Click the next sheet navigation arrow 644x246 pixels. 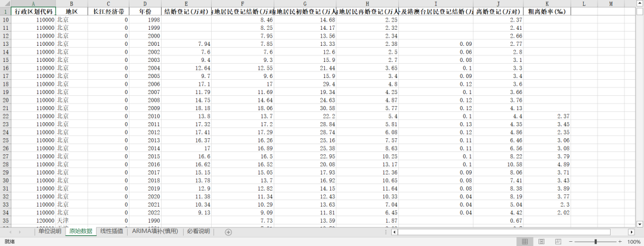click(20, 232)
